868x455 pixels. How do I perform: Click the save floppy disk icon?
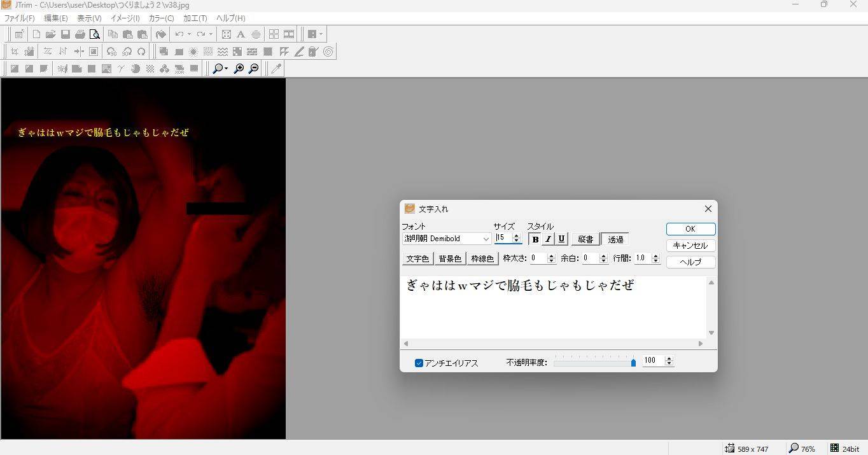coord(65,34)
